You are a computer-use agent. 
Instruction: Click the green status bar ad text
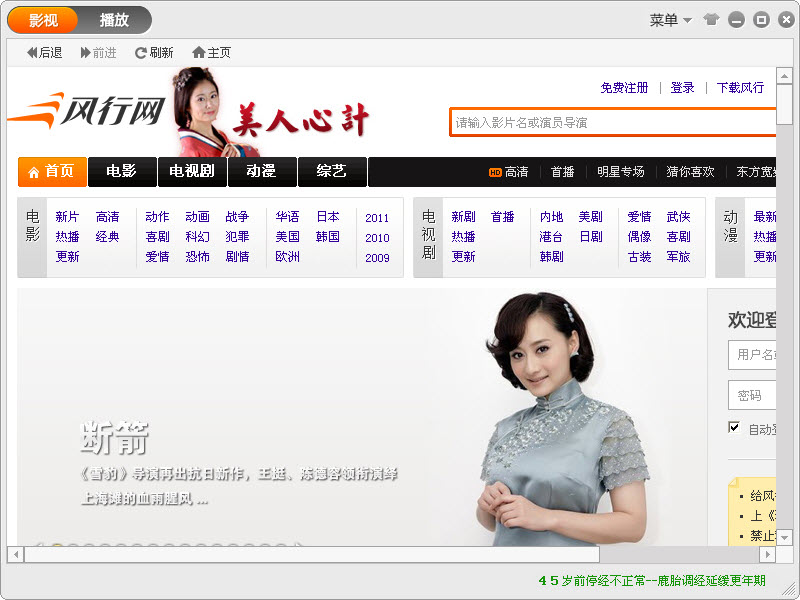pos(652,581)
